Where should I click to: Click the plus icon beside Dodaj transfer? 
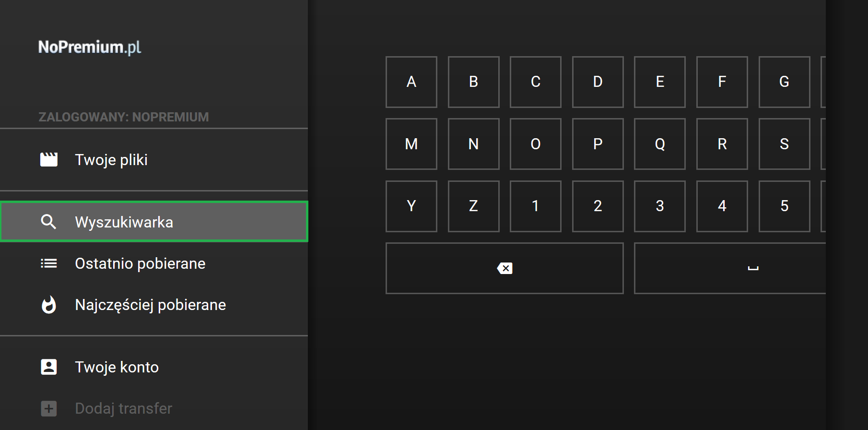(x=48, y=408)
